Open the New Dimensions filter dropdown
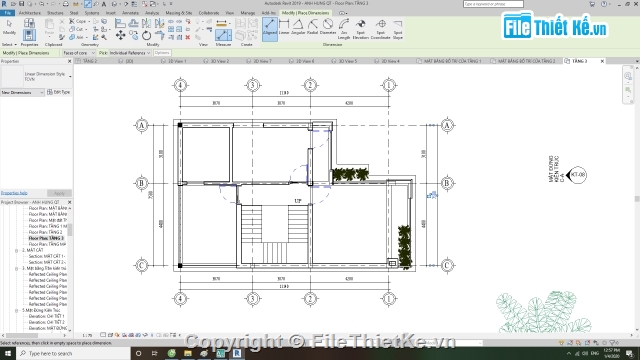640x360 pixels. point(22,93)
